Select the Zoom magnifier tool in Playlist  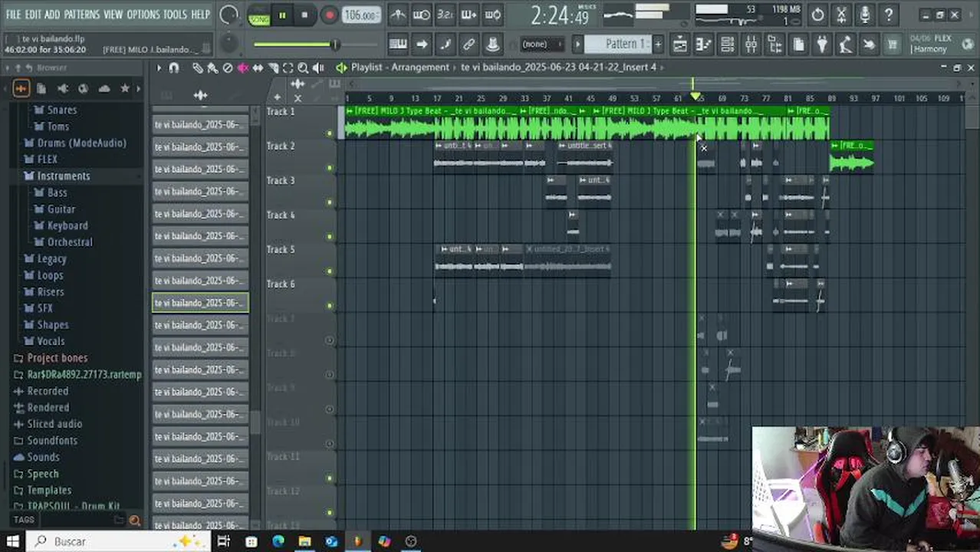point(303,67)
